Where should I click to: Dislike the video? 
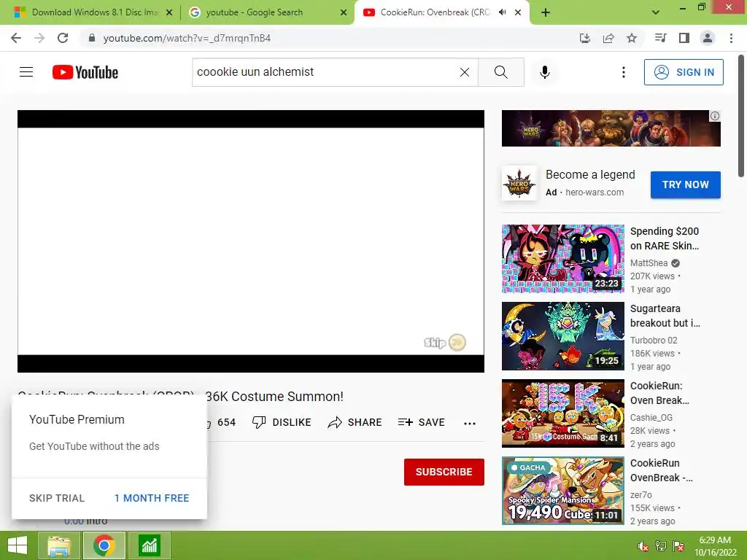282,422
